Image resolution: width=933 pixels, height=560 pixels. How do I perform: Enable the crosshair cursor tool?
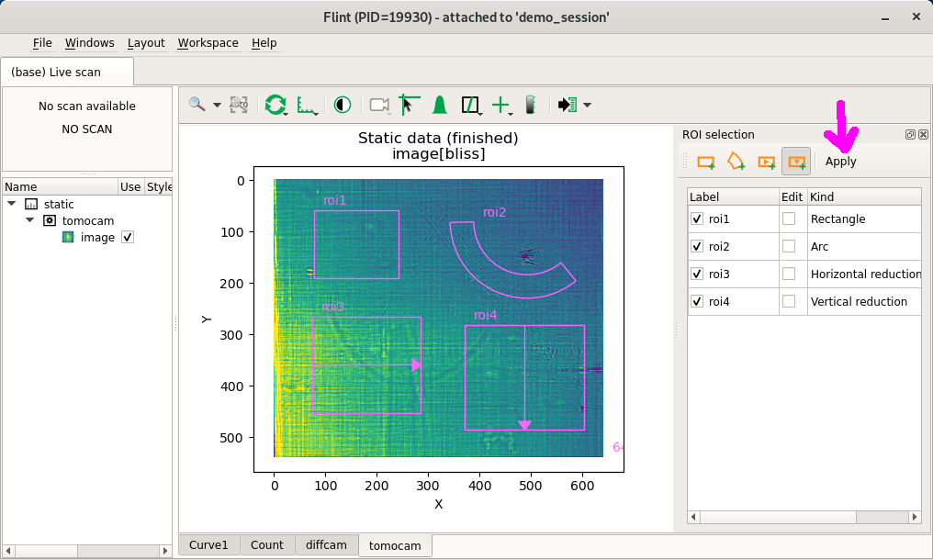pyautogui.click(x=409, y=105)
